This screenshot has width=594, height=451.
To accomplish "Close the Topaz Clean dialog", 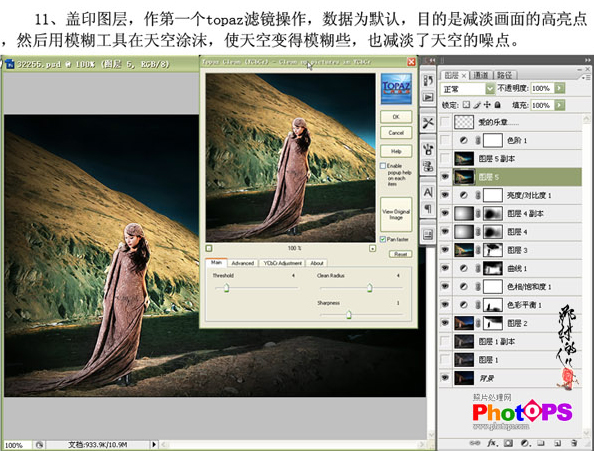I will (411, 62).
